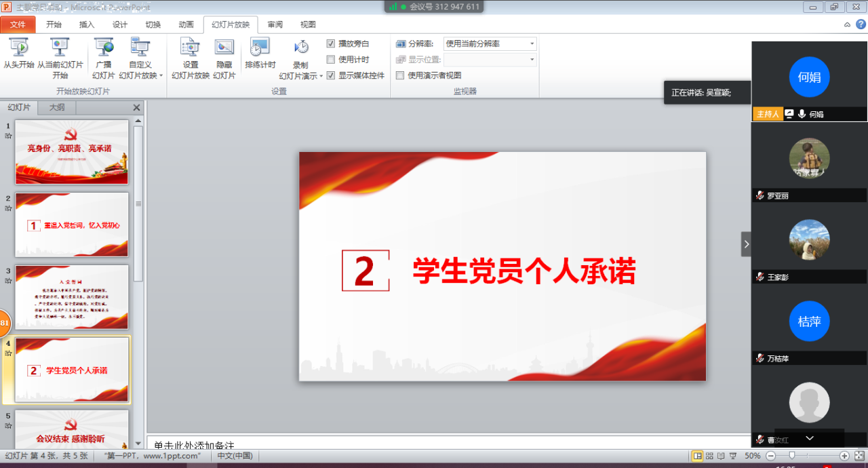Click the 文件 file button

18,24
